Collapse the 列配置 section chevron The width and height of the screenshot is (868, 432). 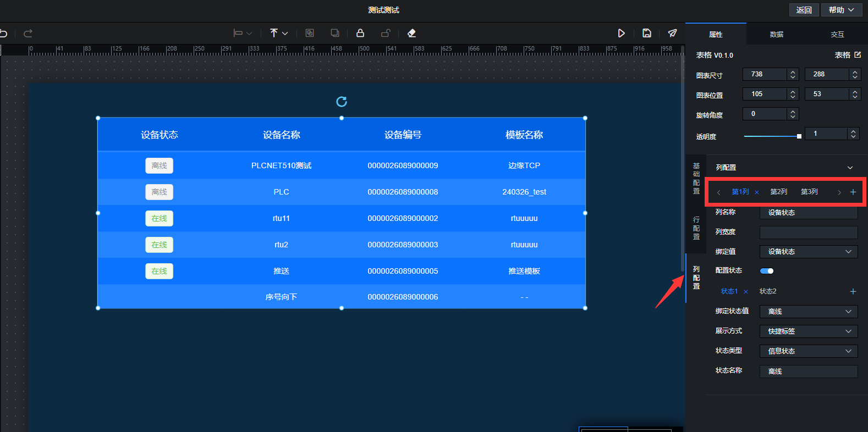[850, 168]
